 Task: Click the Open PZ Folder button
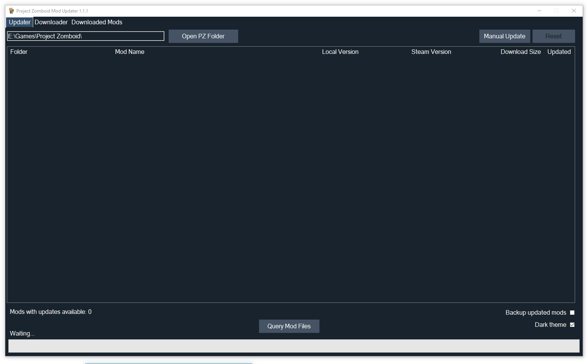tap(203, 36)
